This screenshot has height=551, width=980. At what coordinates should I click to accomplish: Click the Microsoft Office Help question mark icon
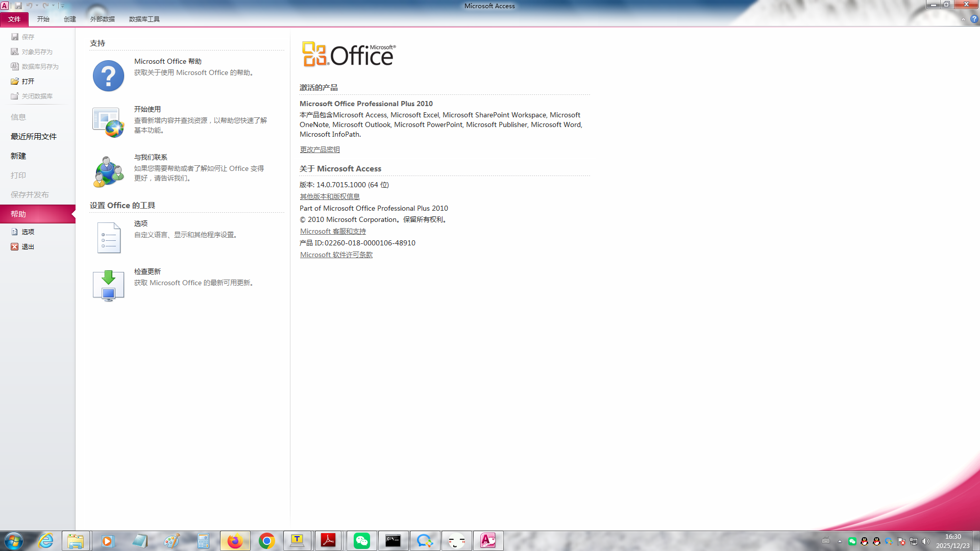[108, 76]
